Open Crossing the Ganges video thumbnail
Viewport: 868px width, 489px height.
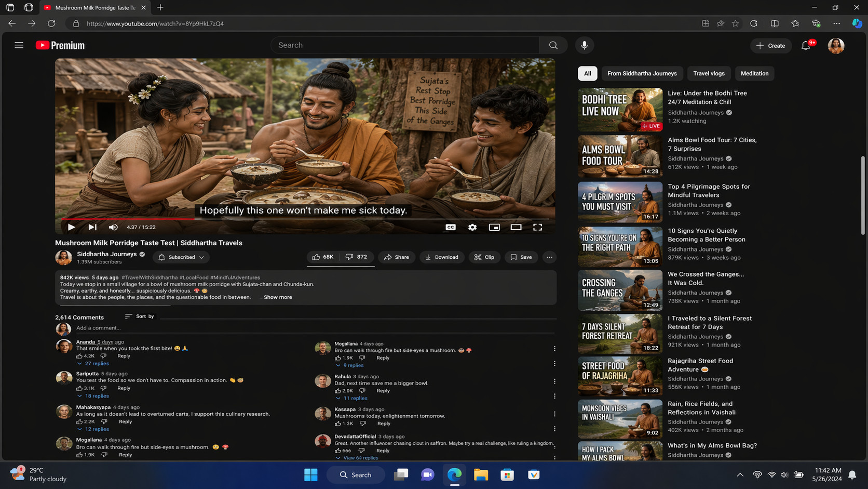[x=620, y=290]
